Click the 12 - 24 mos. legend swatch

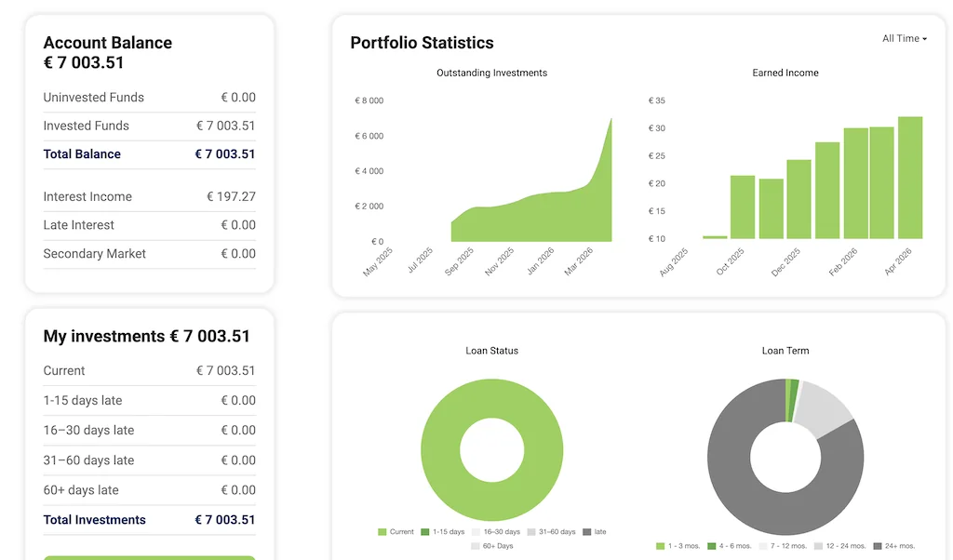819,546
